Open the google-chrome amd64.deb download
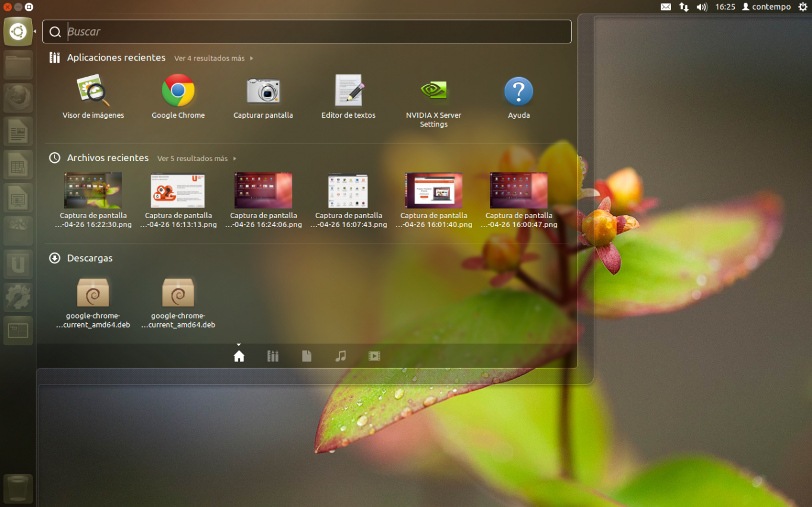812x507 pixels. click(93, 292)
